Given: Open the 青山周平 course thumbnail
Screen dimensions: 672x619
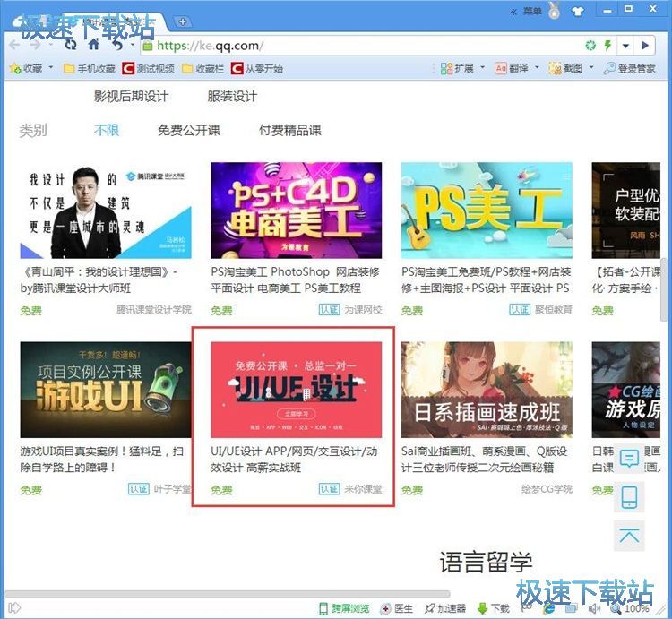Looking at the screenshot, I should 106,211.
